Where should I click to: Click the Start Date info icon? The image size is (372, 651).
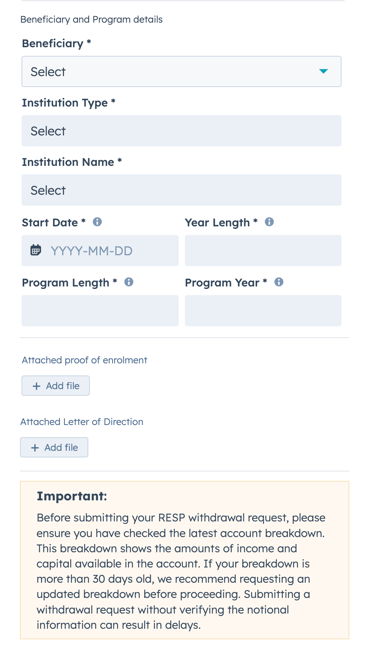click(97, 222)
